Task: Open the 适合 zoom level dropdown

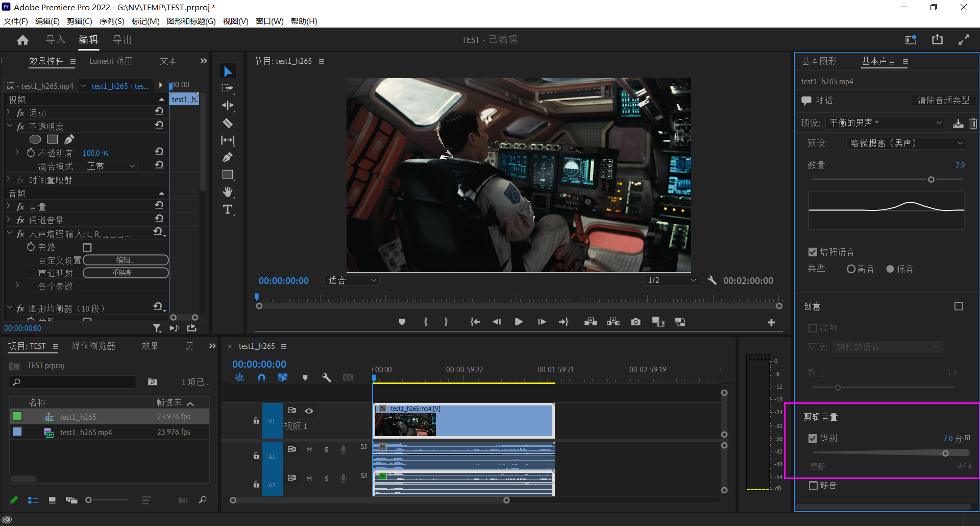Action: (352, 280)
